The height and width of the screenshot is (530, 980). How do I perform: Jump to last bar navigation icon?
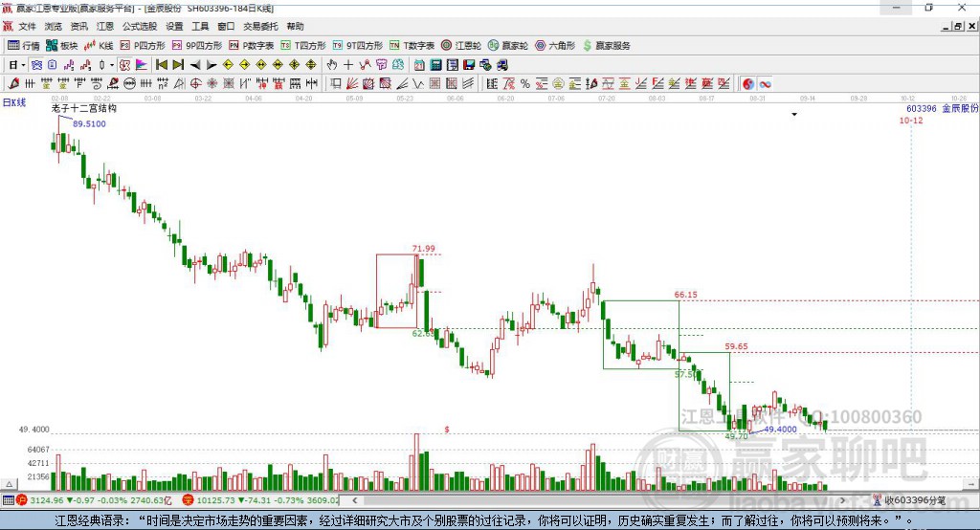click(178, 65)
